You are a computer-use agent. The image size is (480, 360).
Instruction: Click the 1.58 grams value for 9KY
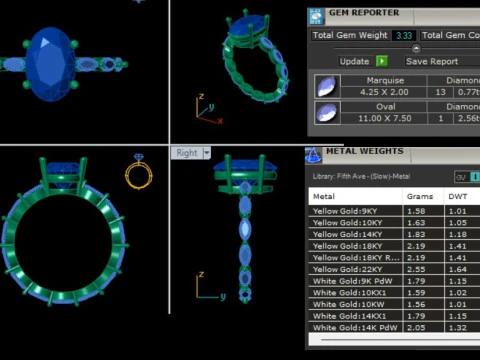416,211
